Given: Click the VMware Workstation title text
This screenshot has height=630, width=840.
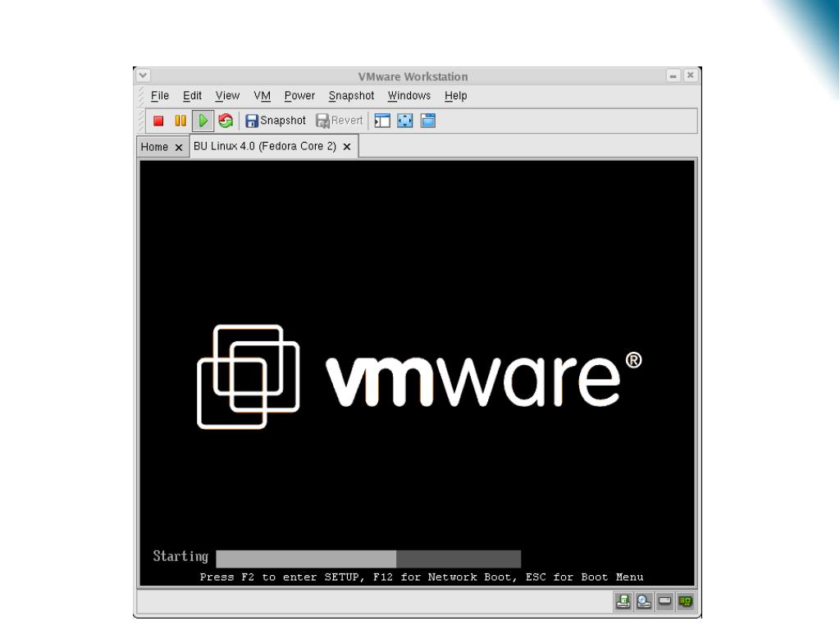Looking at the screenshot, I should [x=413, y=76].
